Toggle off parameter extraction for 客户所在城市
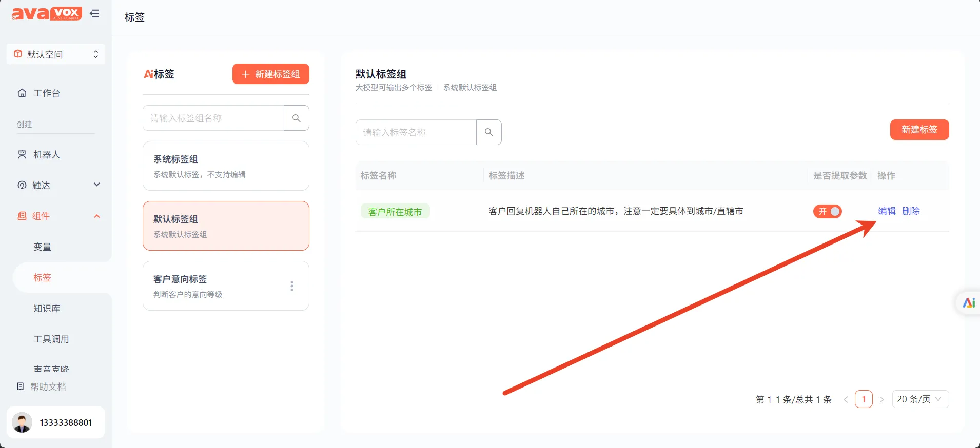This screenshot has width=980, height=448. coord(827,211)
